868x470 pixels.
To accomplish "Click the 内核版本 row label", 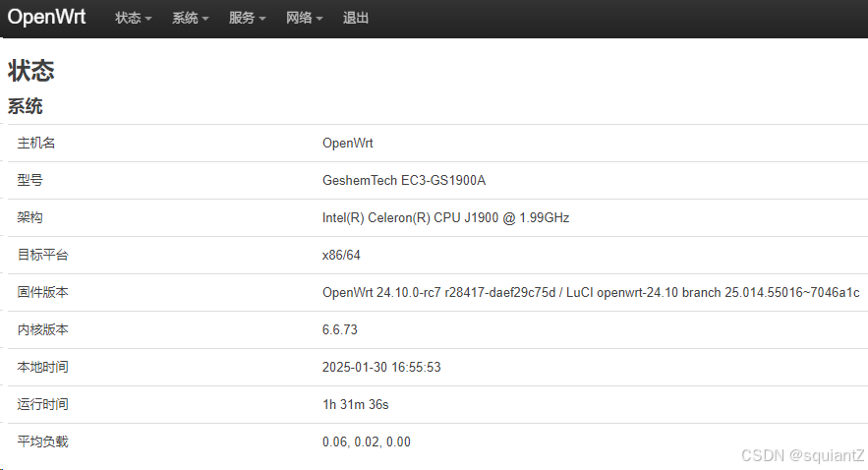I will tap(42, 329).
